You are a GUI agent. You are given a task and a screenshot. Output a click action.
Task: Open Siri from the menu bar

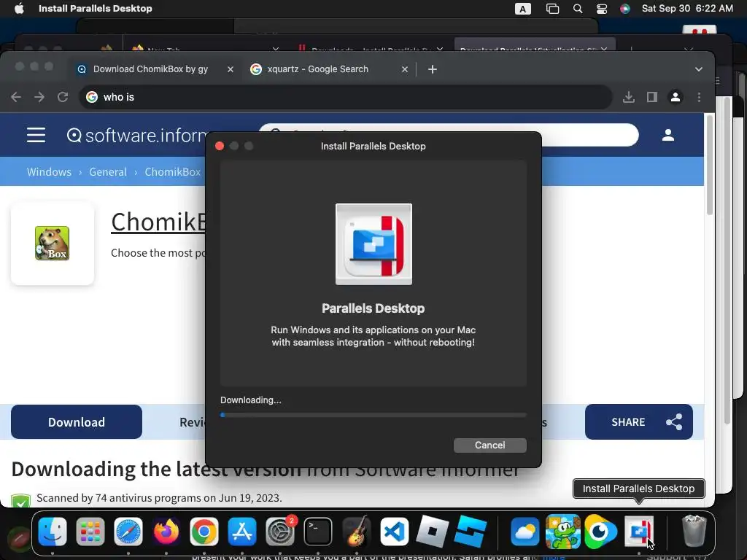[625, 9]
